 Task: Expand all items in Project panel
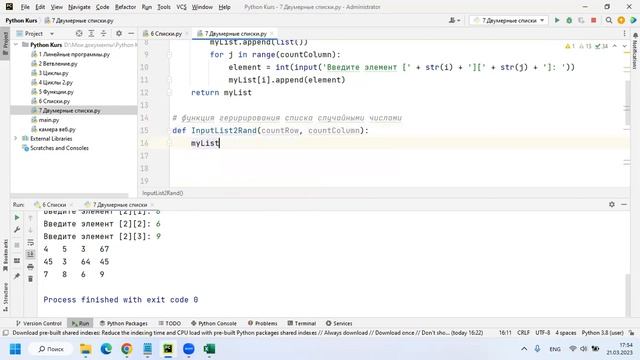pos(91,33)
